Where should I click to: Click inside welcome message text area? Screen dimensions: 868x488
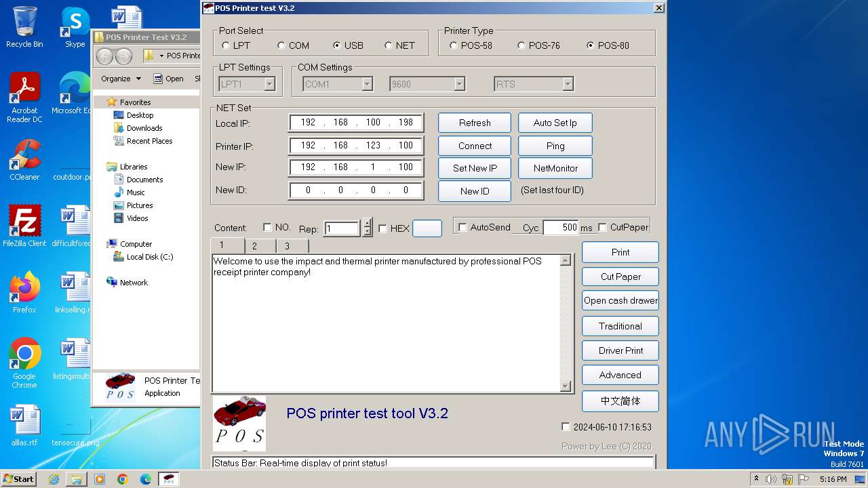(386, 323)
